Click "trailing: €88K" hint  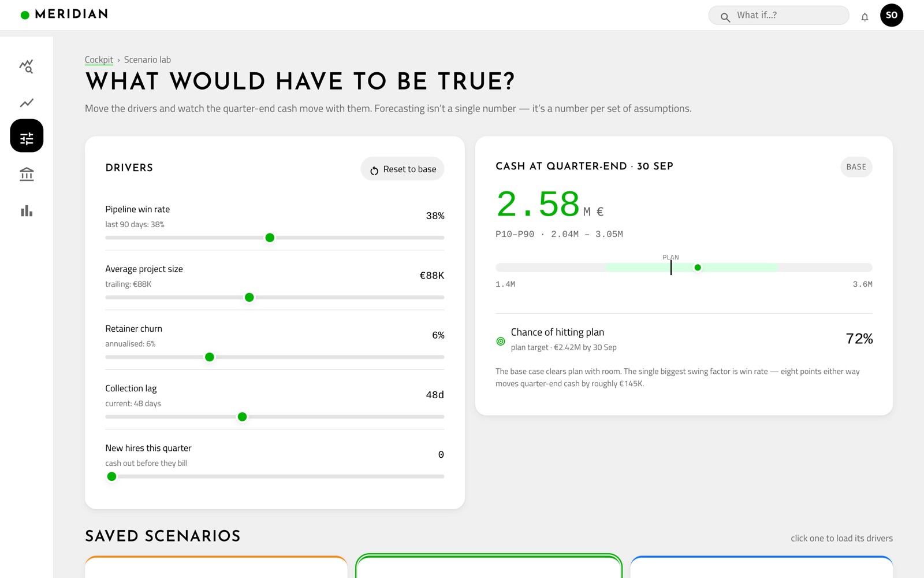click(x=128, y=284)
